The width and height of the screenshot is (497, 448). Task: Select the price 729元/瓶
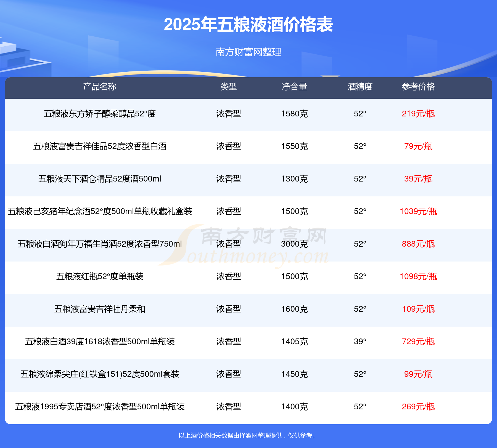coord(418,342)
